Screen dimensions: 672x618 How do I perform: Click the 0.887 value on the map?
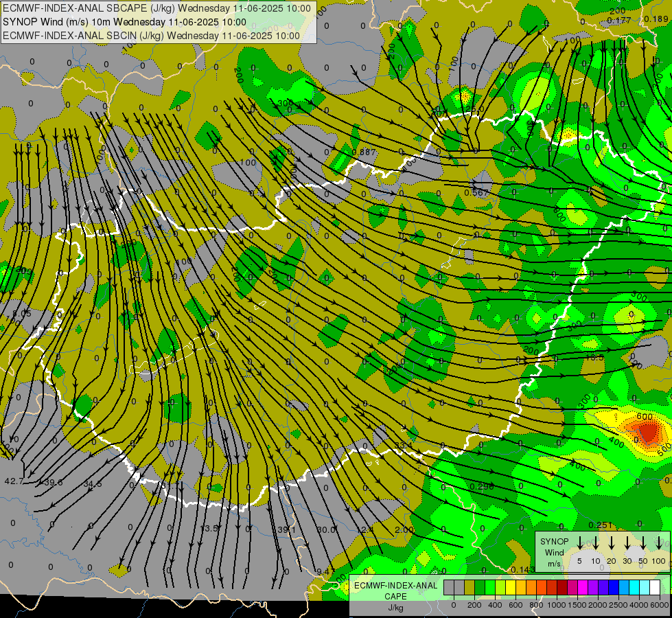tap(363, 152)
